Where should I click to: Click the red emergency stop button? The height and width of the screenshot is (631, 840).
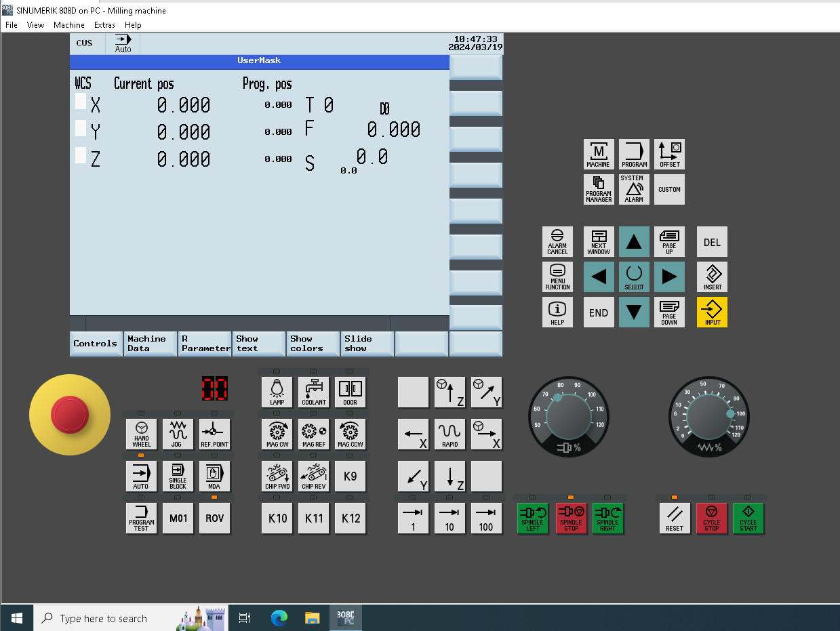click(x=69, y=413)
